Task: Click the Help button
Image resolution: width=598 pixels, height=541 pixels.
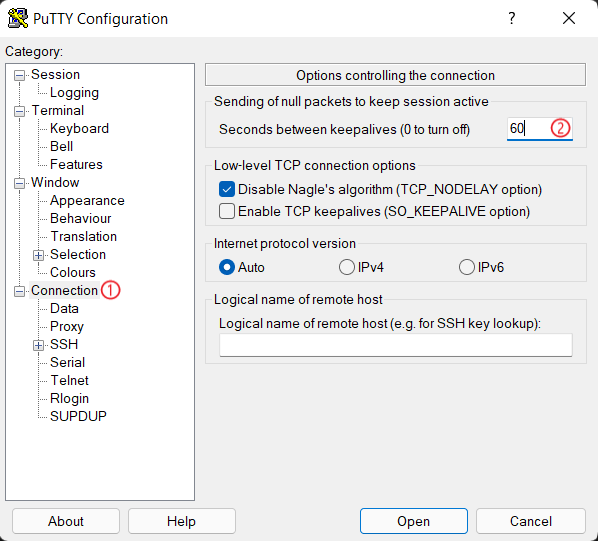Action: pos(182,521)
